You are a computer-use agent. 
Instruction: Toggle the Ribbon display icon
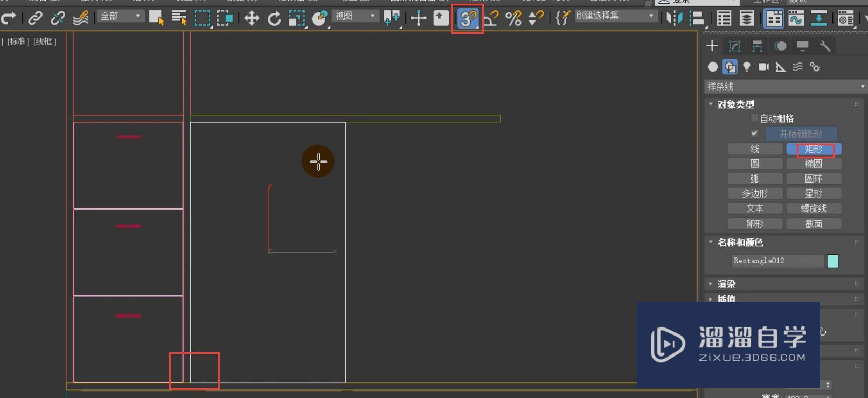tap(774, 18)
